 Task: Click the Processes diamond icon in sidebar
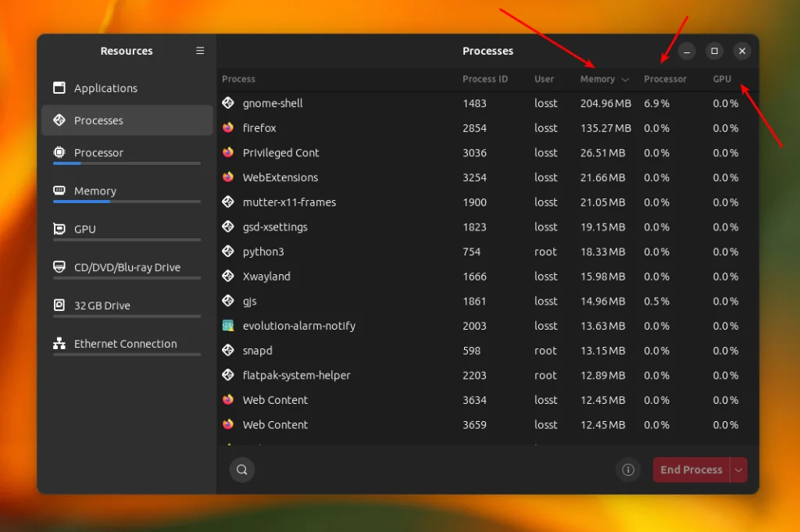coord(59,120)
